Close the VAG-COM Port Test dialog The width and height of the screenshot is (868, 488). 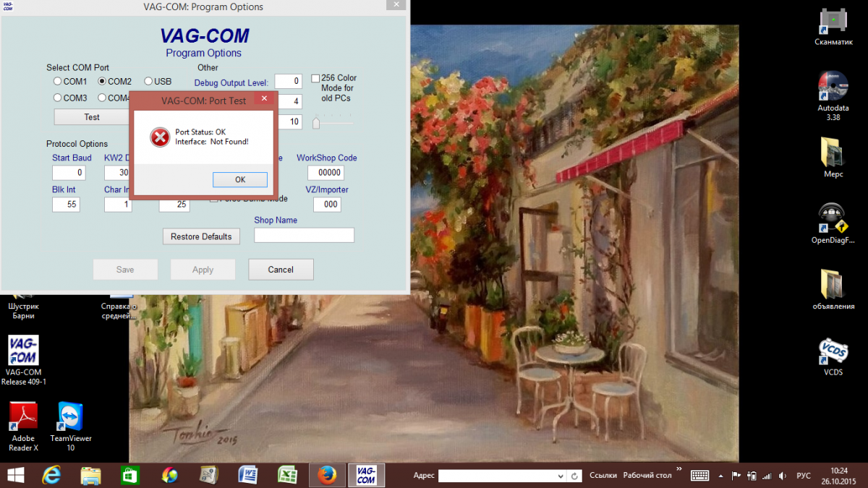click(264, 99)
